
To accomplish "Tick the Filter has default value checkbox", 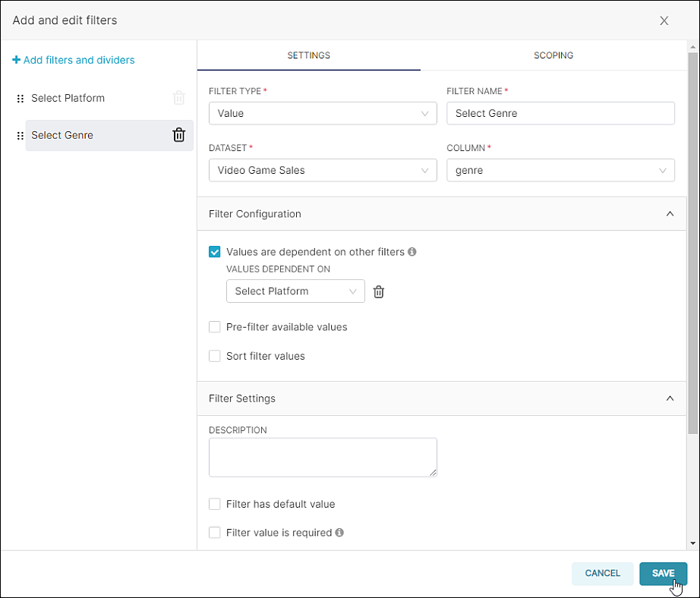I will (214, 504).
